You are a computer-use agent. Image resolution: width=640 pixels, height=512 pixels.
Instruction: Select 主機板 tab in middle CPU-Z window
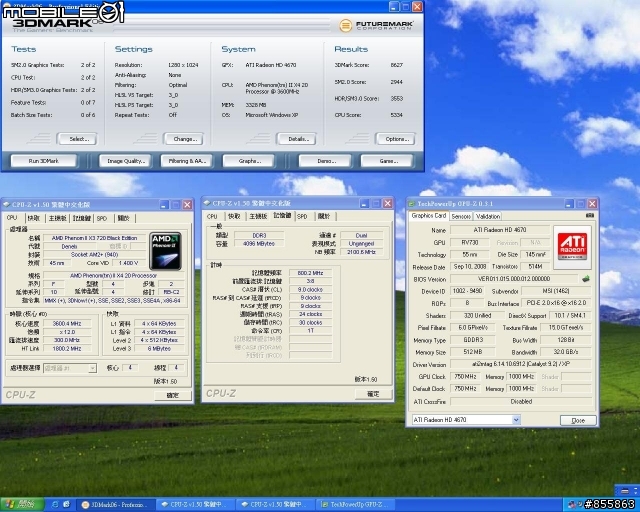[x=258, y=216]
